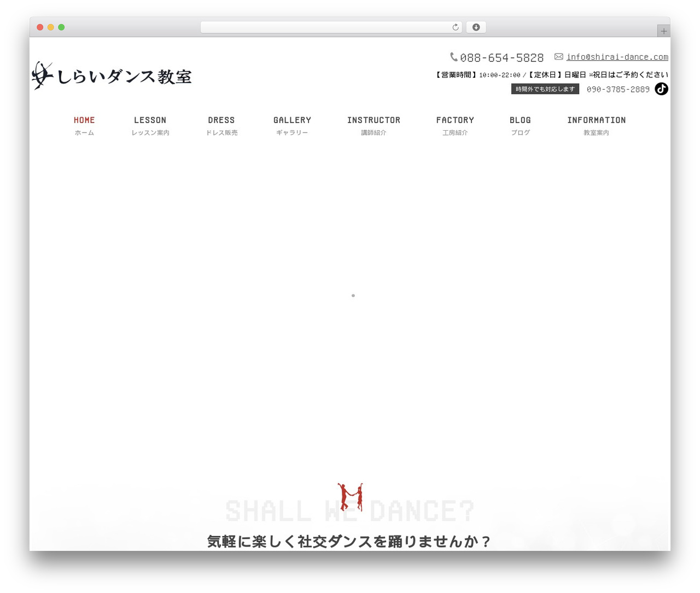
Task: Go to the DRESS page
Action: [221, 125]
